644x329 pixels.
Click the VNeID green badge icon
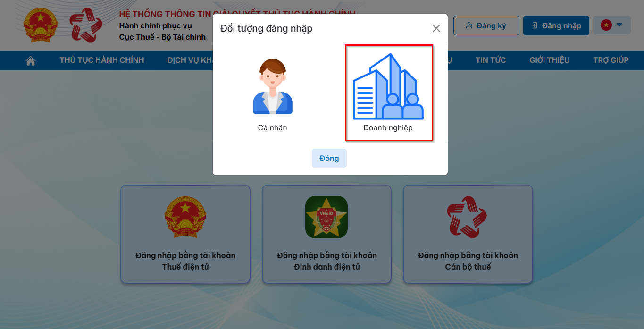(326, 217)
